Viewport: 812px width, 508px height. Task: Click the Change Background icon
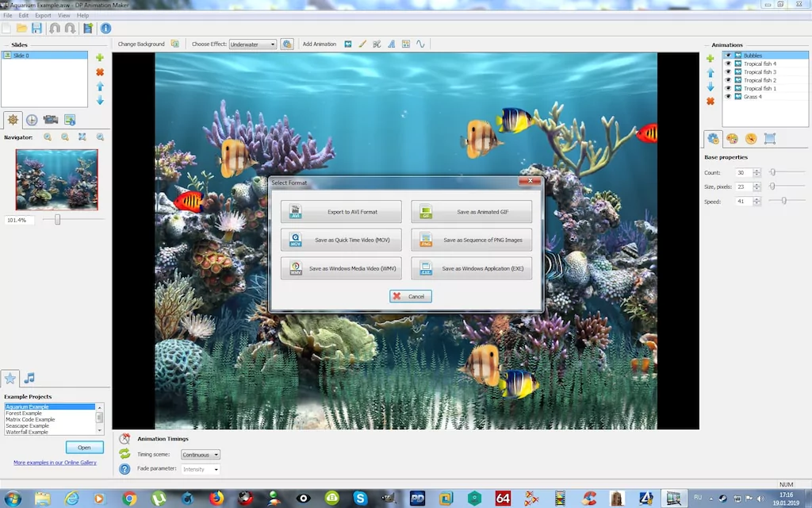pos(173,44)
